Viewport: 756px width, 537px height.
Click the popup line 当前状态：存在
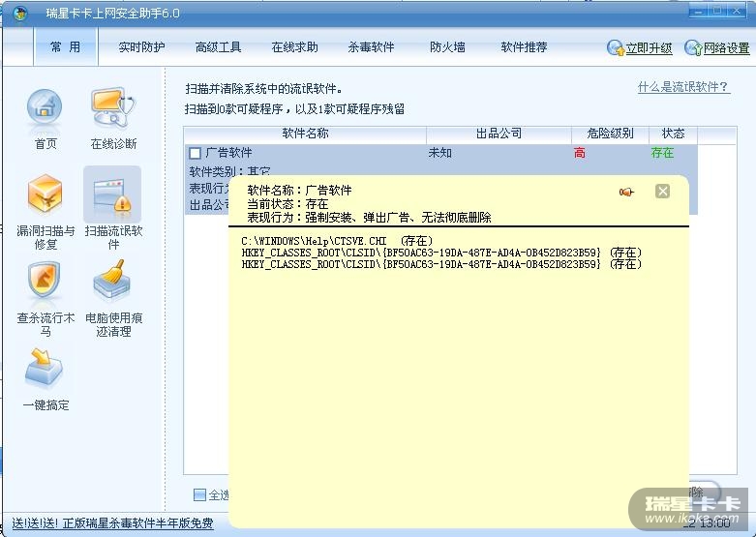[x=287, y=203]
